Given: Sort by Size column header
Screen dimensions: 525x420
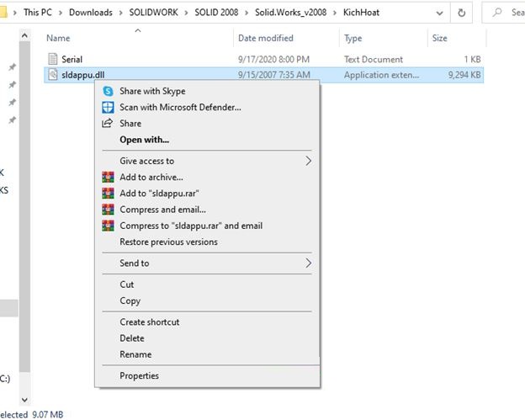Looking at the screenshot, I should click(x=439, y=38).
